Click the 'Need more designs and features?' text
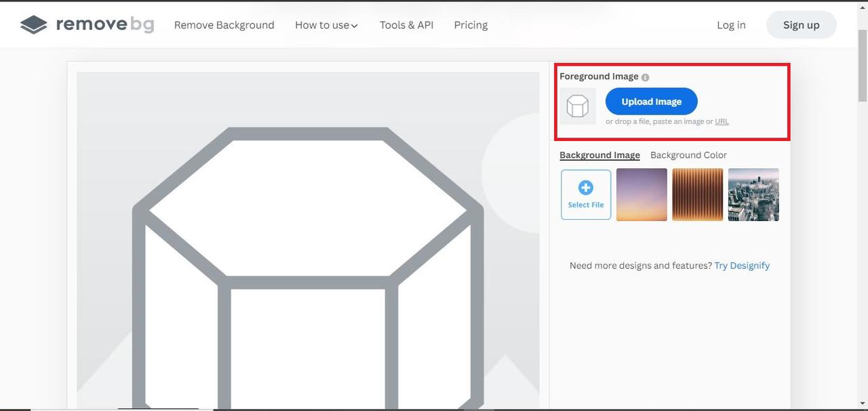The height and width of the screenshot is (411, 868). tap(641, 266)
